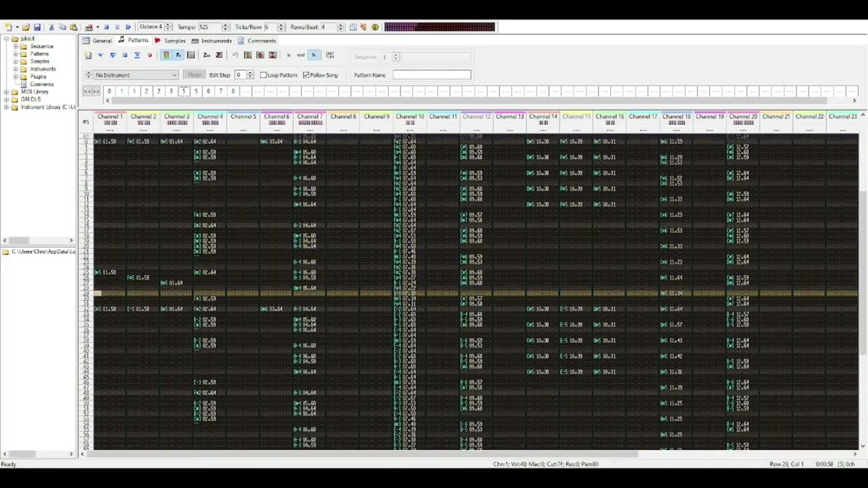Expand the MIDI Library node
The image size is (868, 488).
pos(6,91)
